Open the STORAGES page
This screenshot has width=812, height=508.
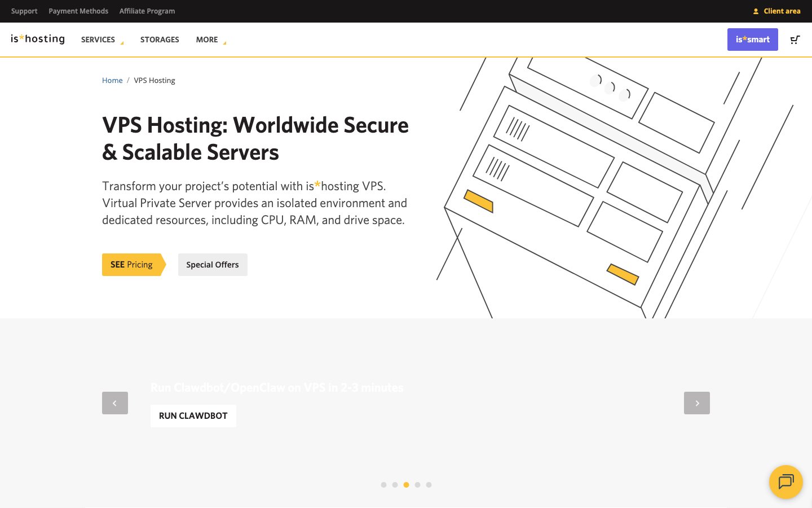[x=160, y=40]
